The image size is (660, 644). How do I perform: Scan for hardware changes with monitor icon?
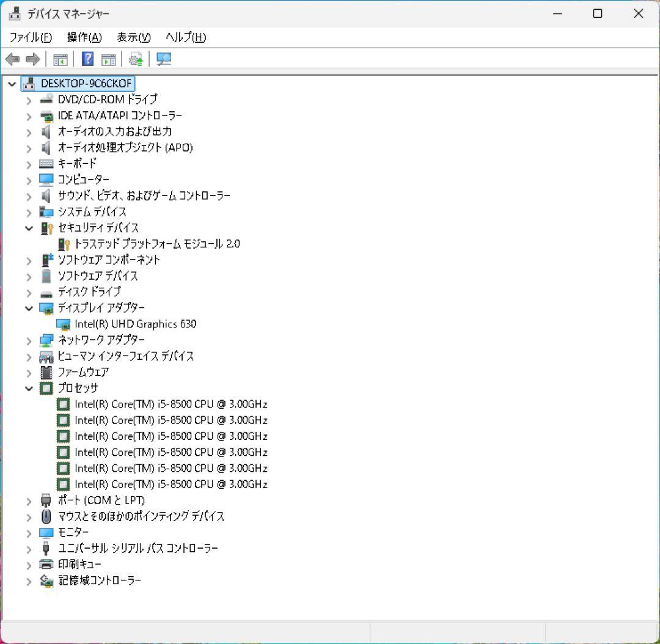pyautogui.click(x=163, y=59)
